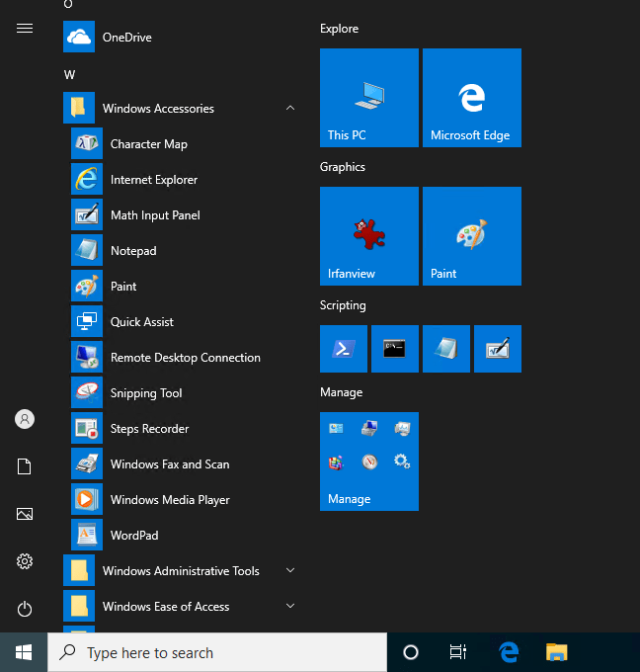Click the Power button in Start sidebar
The height and width of the screenshot is (672, 640).
[25, 609]
